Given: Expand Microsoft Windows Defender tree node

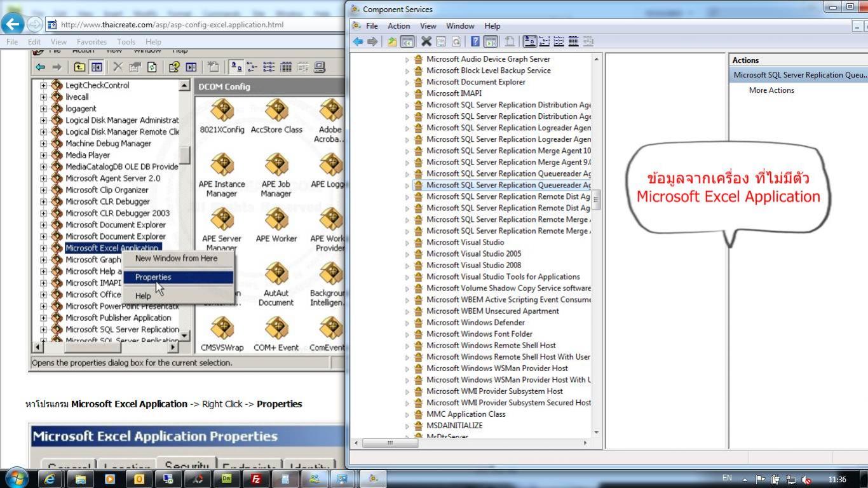Looking at the screenshot, I should coord(407,322).
